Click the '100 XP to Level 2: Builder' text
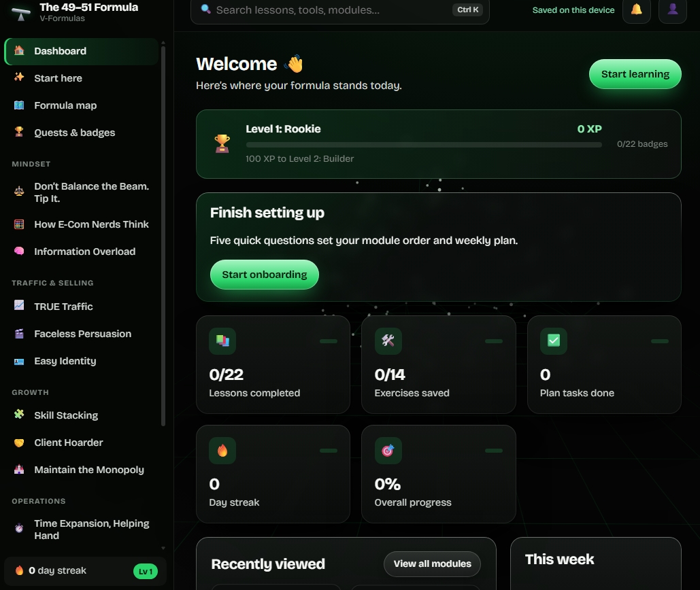The height and width of the screenshot is (590, 700). tap(299, 159)
